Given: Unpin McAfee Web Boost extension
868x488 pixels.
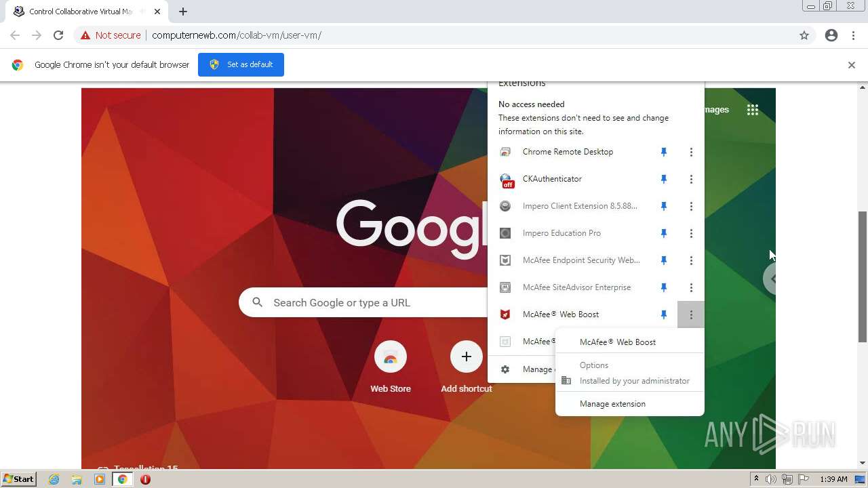Looking at the screenshot, I should coord(664,314).
